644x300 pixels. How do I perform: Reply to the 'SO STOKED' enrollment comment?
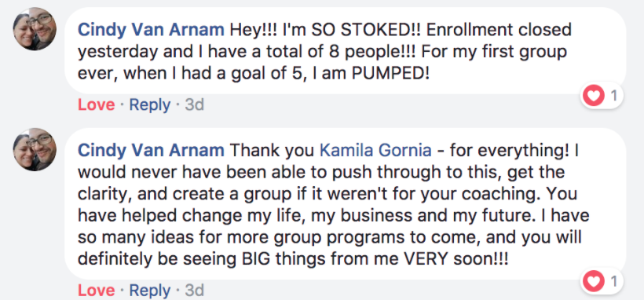coord(149,105)
